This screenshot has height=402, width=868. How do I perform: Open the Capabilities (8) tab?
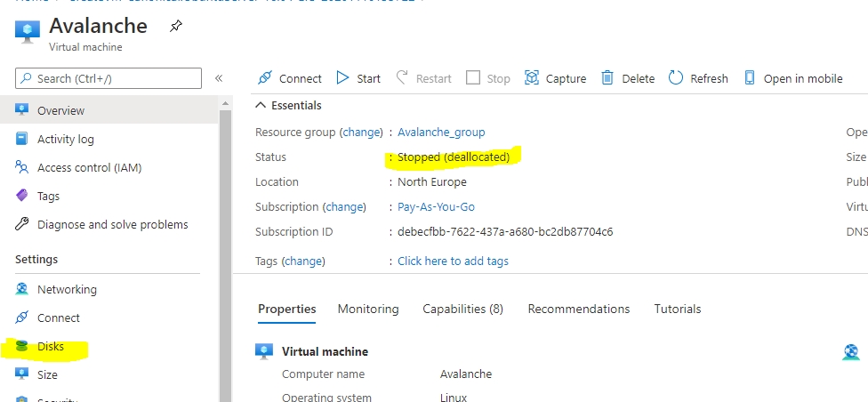(x=462, y=309)
